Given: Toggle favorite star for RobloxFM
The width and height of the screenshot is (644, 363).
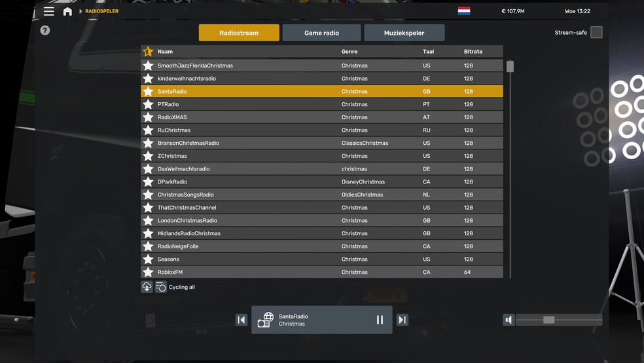Looking at the screenshot, I should [148, 272].
